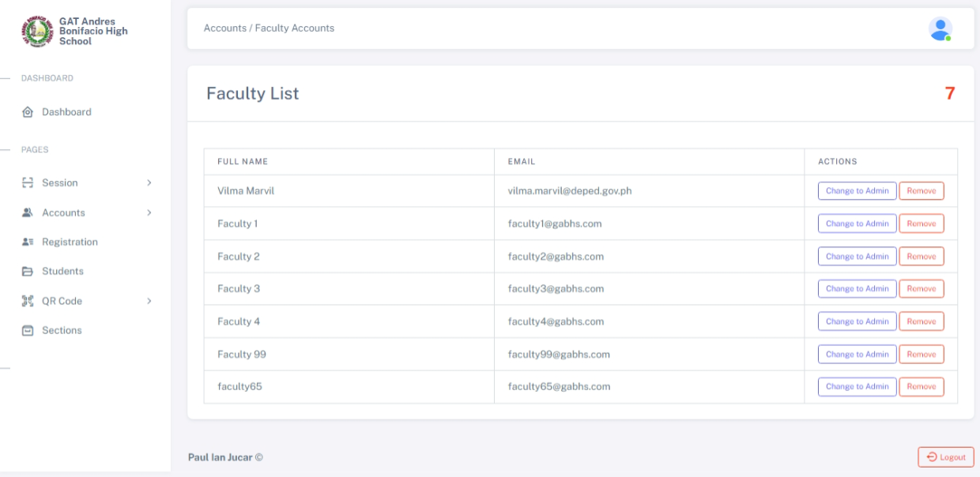
Task: Go to the Sections page
Action: (x=62, y=330)
